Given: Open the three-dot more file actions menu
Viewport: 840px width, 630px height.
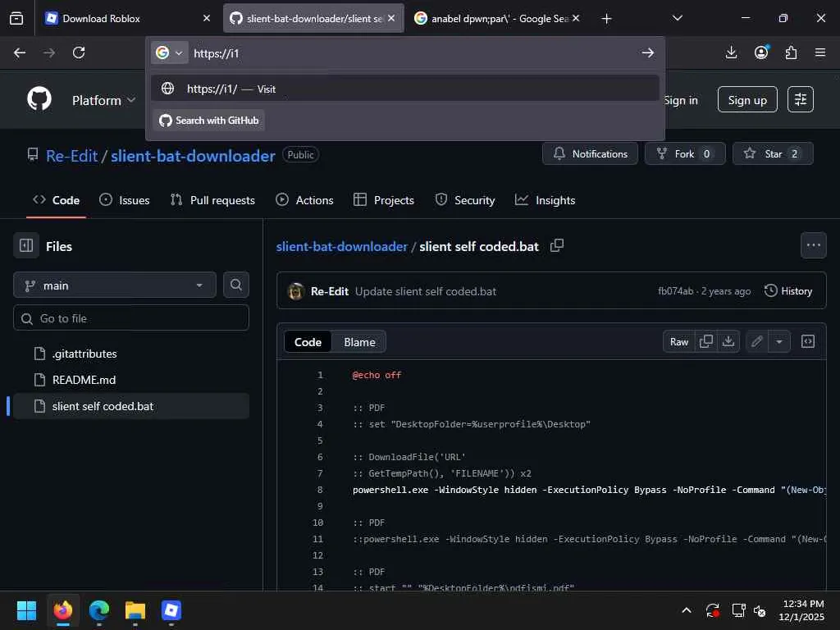Looking at the screenshot, I should coord(813,245).
